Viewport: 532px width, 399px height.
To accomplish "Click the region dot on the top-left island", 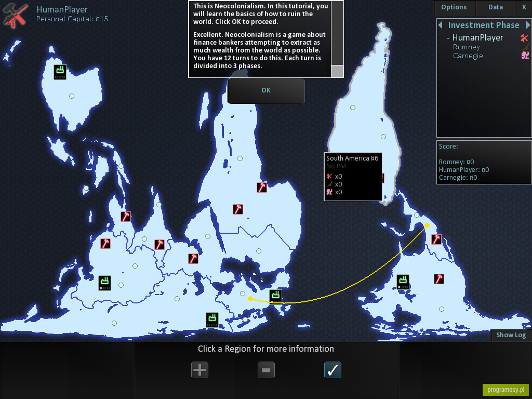I will pos(72,96).
